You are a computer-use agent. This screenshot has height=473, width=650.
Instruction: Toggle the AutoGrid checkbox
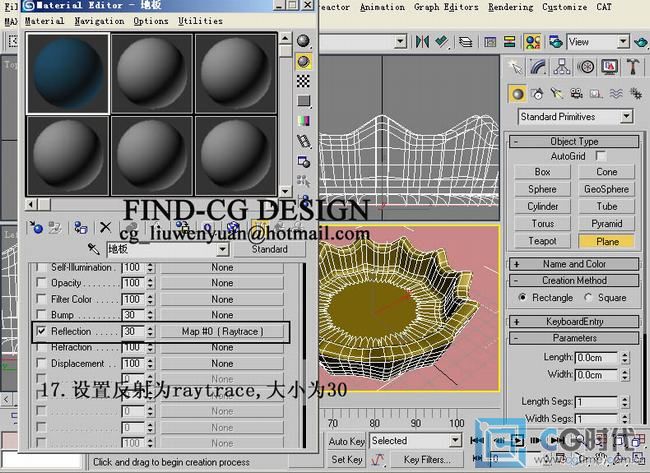click(600, 156)
